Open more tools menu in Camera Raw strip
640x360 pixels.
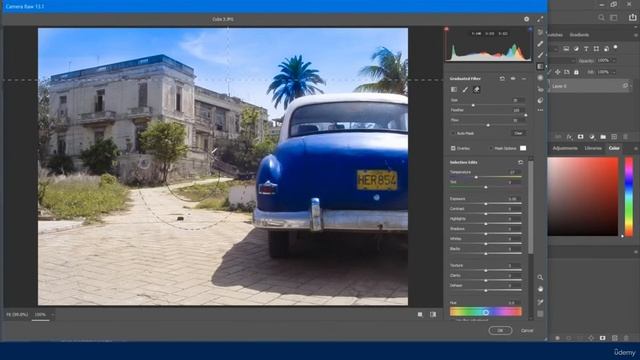tap(540, 110)
